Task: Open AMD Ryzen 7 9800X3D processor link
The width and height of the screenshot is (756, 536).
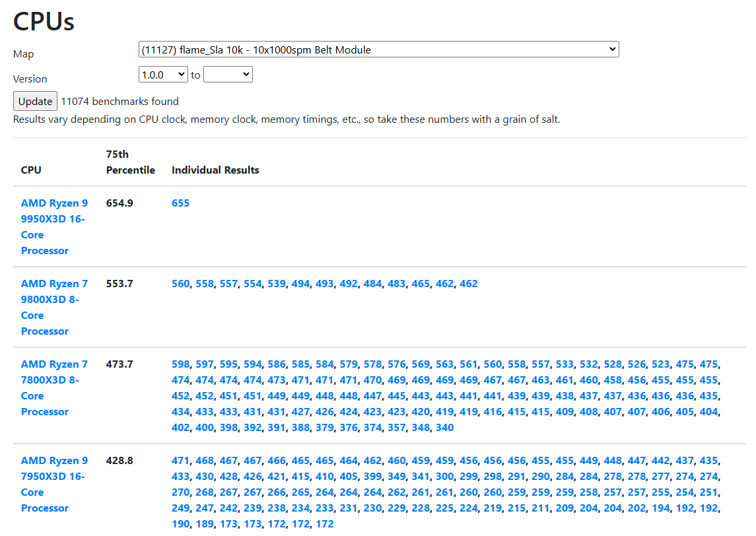Action: click(x=54, y=307)
